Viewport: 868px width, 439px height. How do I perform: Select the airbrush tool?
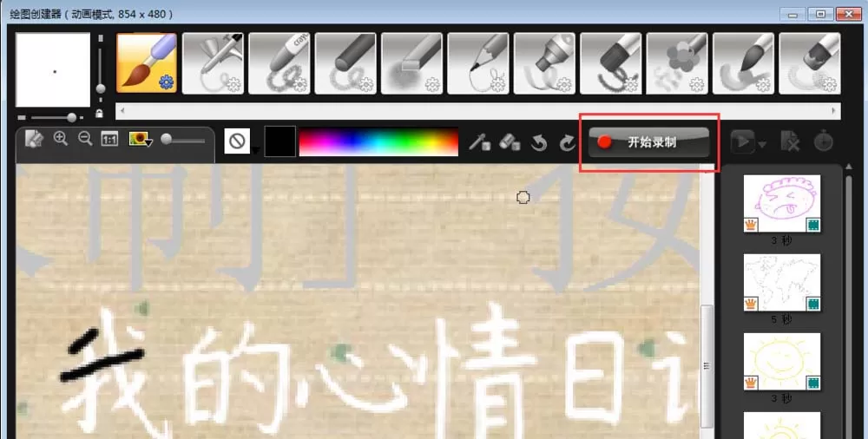(213, 62)
